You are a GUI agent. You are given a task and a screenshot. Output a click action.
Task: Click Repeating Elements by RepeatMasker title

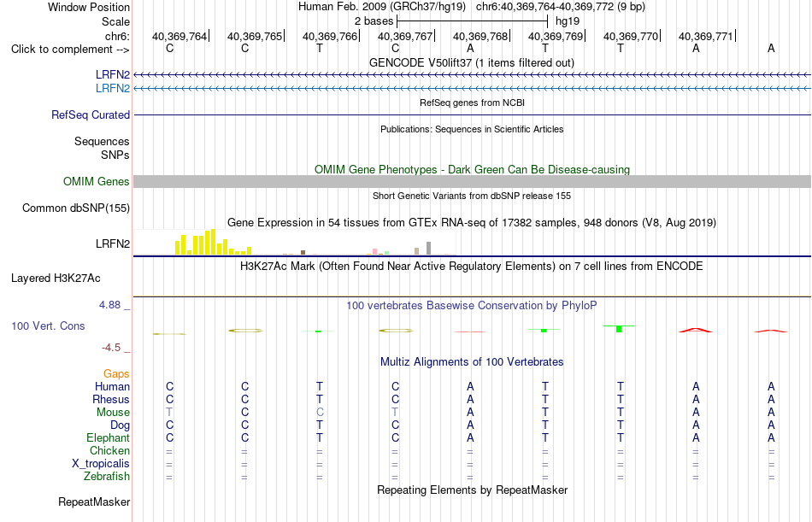pos(472,490)
